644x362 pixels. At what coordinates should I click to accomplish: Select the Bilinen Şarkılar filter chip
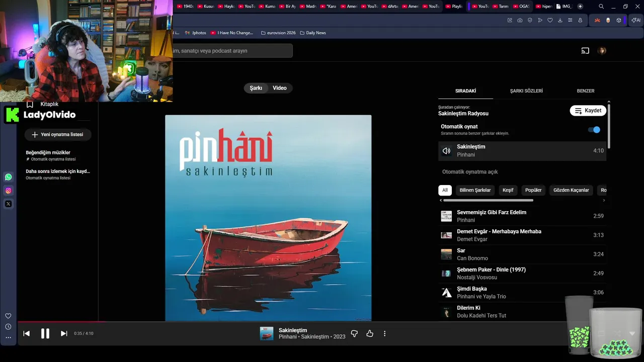click(475, 190)
